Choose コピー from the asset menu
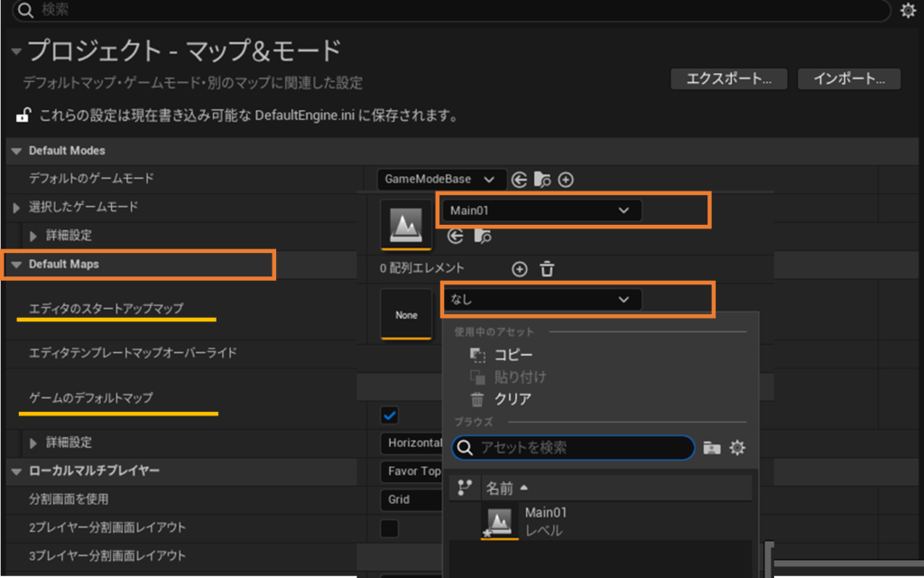The width and height of the screenshot is (924, 578). click(x=513, y=355)
